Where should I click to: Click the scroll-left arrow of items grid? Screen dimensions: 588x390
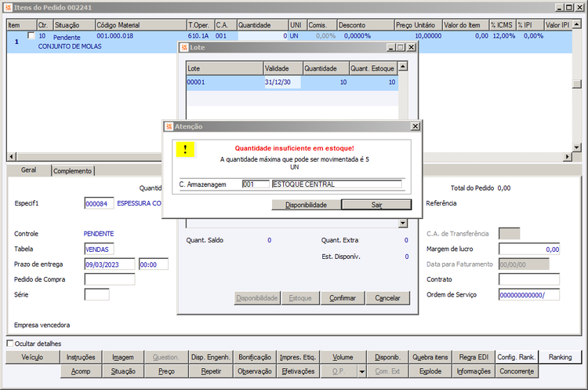pyautogui.click(x=11, y=156)
